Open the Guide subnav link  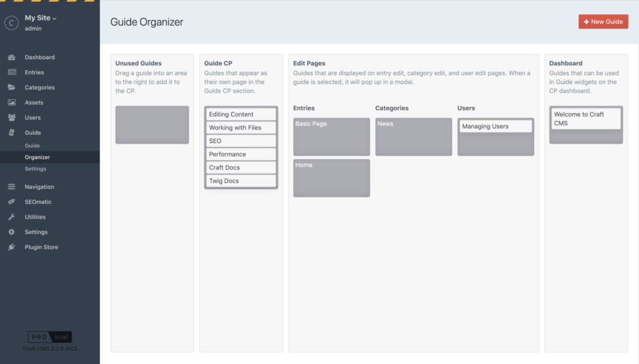click(32, 145)
